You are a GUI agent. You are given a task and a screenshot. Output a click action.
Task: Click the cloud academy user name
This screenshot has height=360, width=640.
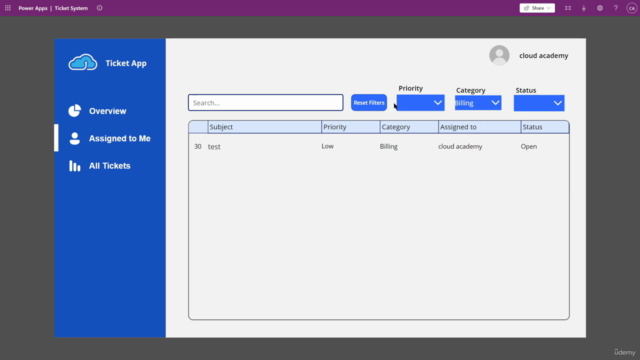(544, 56)
